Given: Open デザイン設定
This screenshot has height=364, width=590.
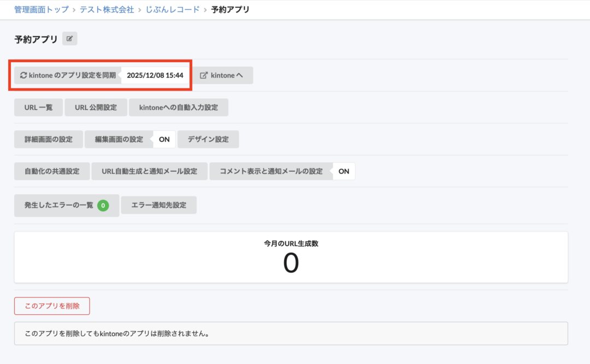Looking at the screenshot, I should [x=208, y=139].
